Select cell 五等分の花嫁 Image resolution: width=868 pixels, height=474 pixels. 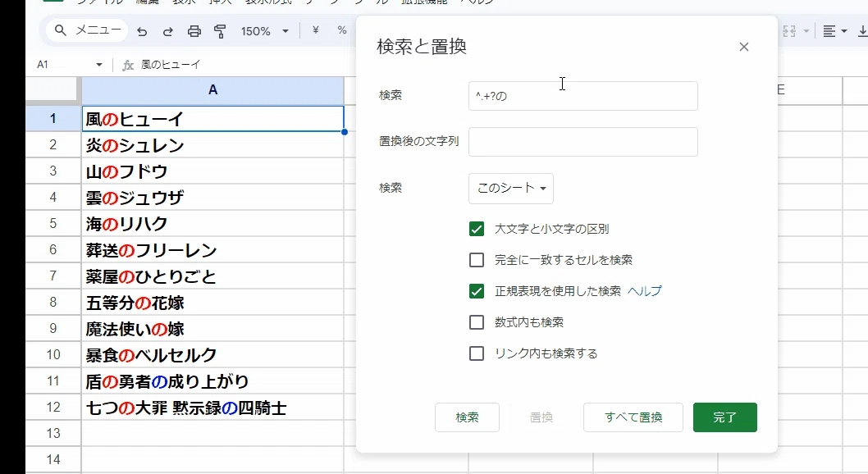point(212,303)
